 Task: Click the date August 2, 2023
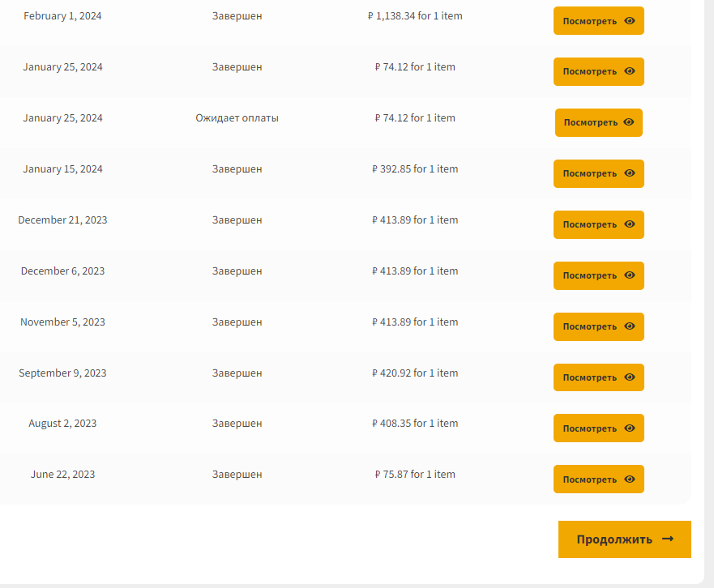click(62, 424)
